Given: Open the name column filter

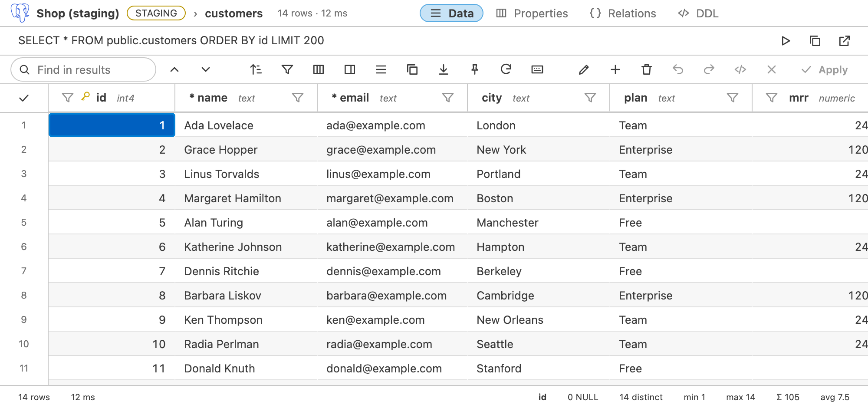Looking at the screenshot, I should [298, 98].
